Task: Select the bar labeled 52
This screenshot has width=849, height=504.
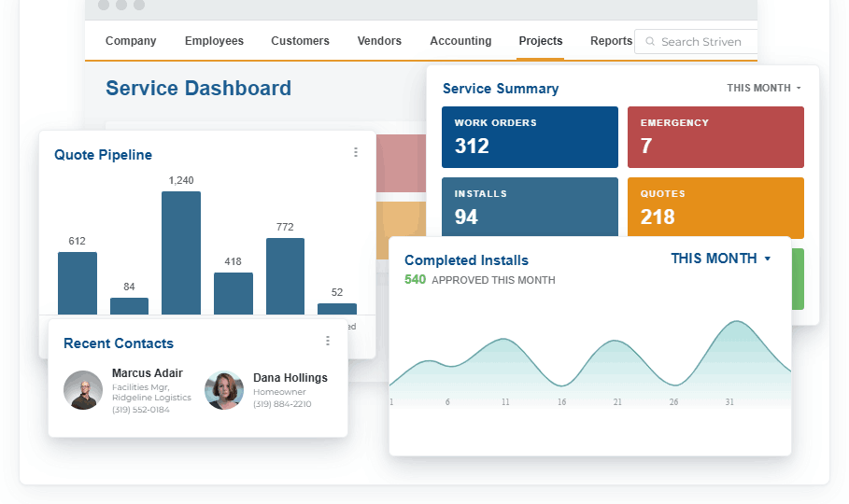Action: click(x=337, y=309)
